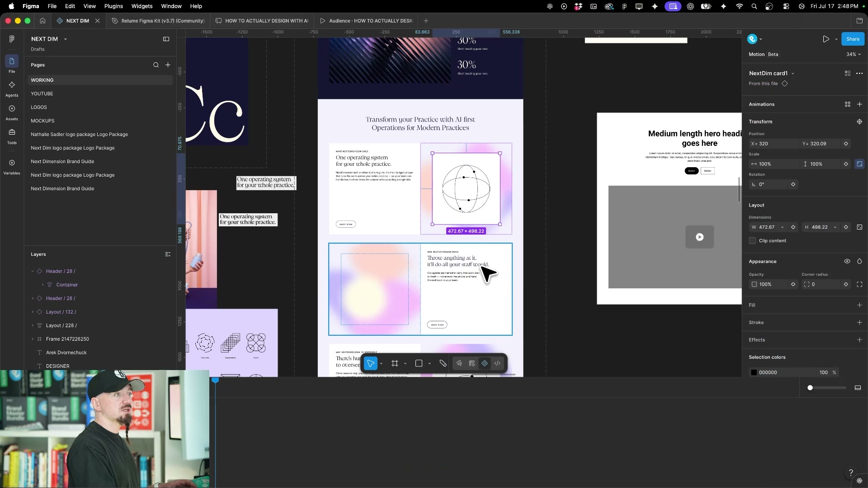Toggle the dimensions aspect ratio lock icon
868x488 pixels.
[x=859, y=227]
